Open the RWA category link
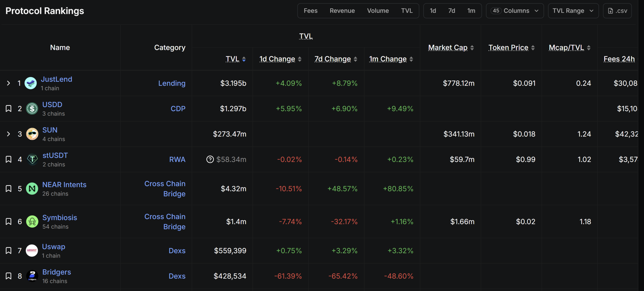 (x=177, y=159)
